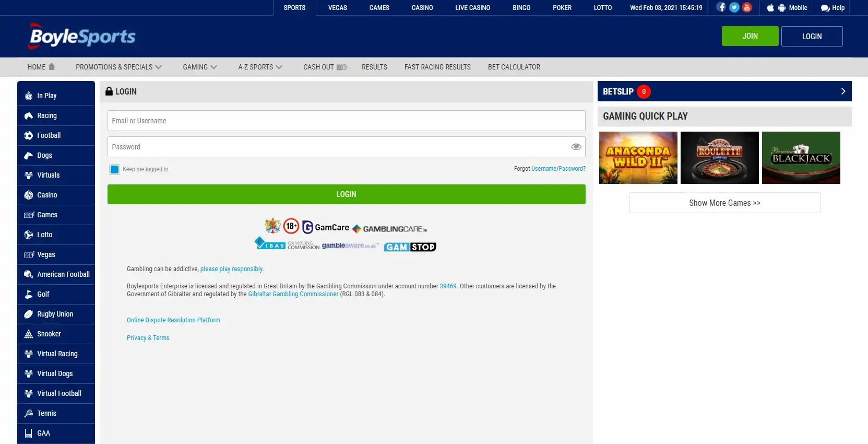Click the GamCare logo
This screenshot has height=444, width=868.
pos(326,227)
